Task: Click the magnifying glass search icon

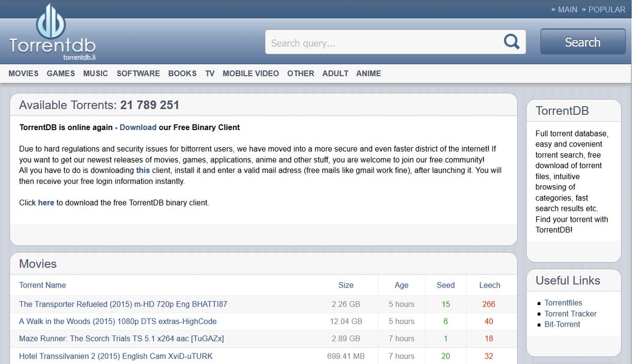Action: point(510,41)
